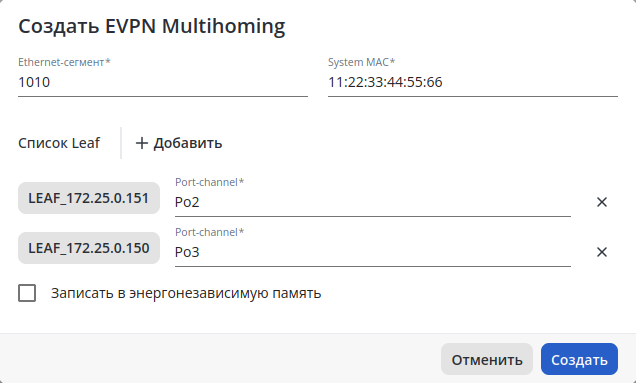
Task: Cancel the dialog with Отменить
Action: (487, 359)
